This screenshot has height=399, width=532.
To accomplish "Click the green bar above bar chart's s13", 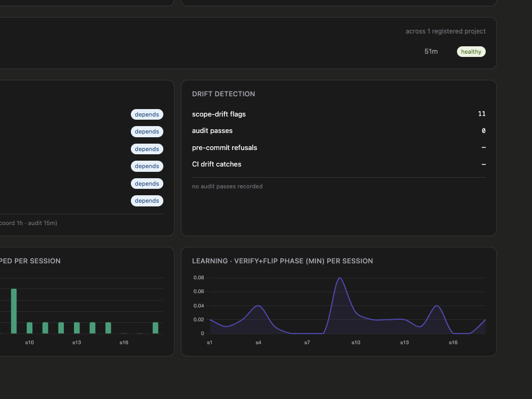I will (x=77, y=328).
